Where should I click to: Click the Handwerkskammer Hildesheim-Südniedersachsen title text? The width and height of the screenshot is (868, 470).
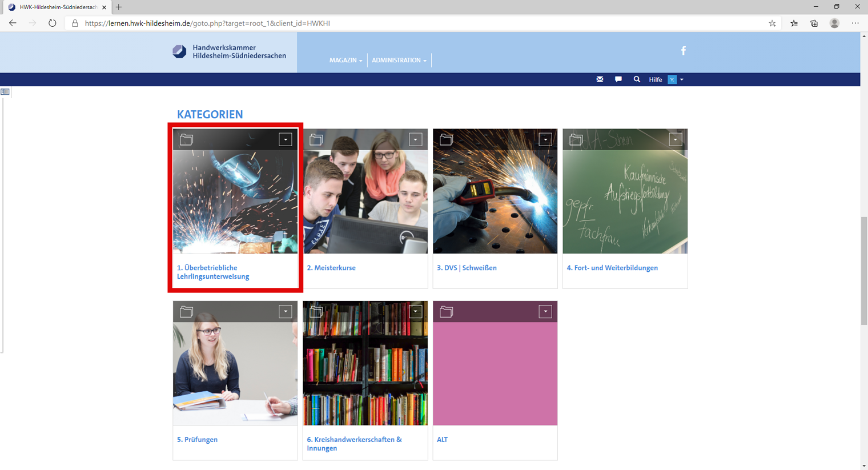[239, 52]
